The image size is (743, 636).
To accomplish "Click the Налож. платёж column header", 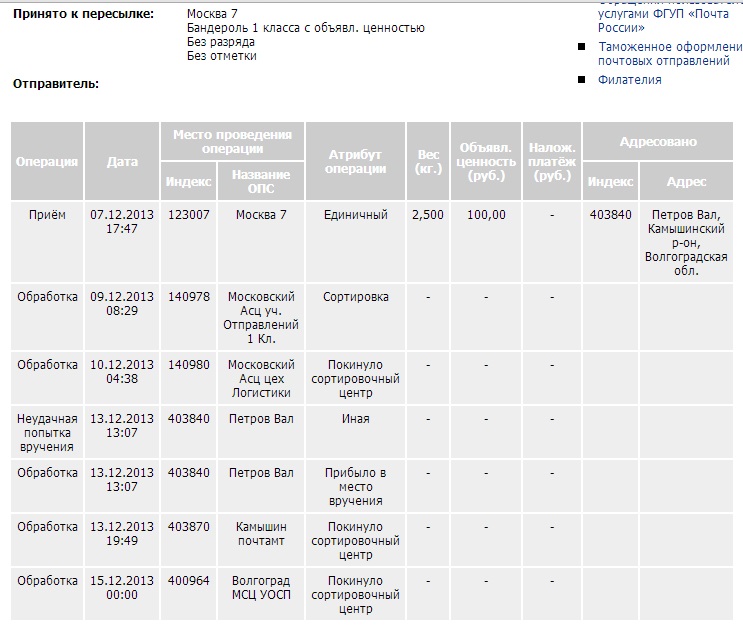I will point(552,162).
